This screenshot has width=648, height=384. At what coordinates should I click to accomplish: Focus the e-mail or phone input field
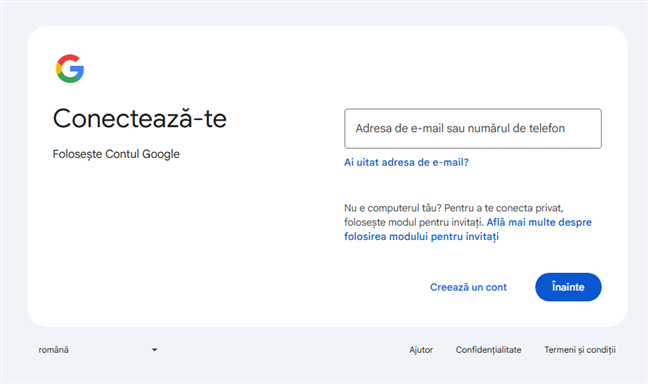click(473, 129)
